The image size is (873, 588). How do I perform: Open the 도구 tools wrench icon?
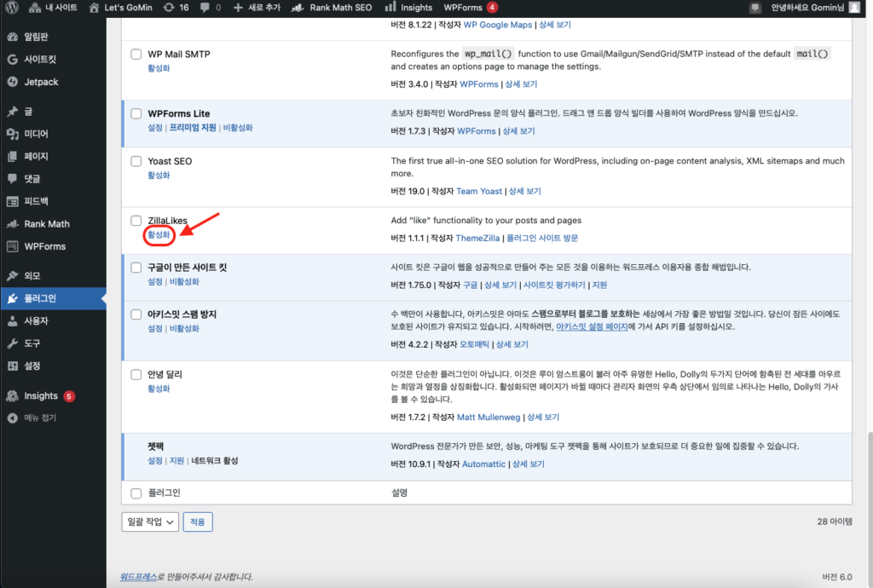[x=12, y=343]
